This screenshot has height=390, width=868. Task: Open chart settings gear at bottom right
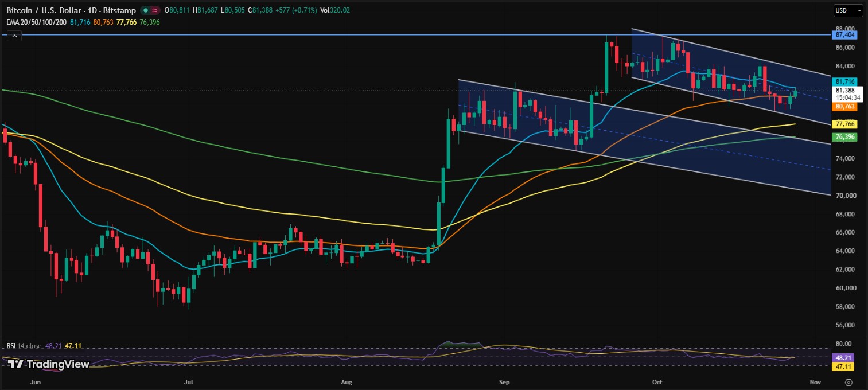849,382
